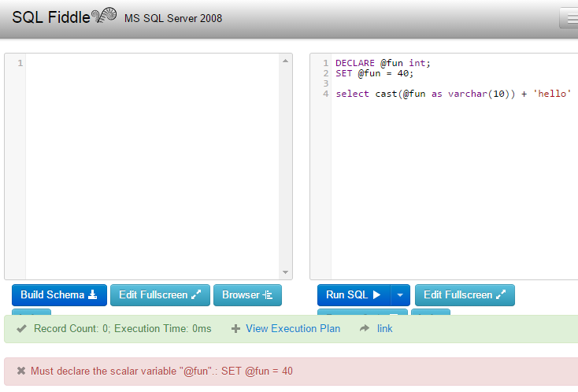
Task: Click the 'SET @fun = 40;' query line
Action: coord(374,73)
